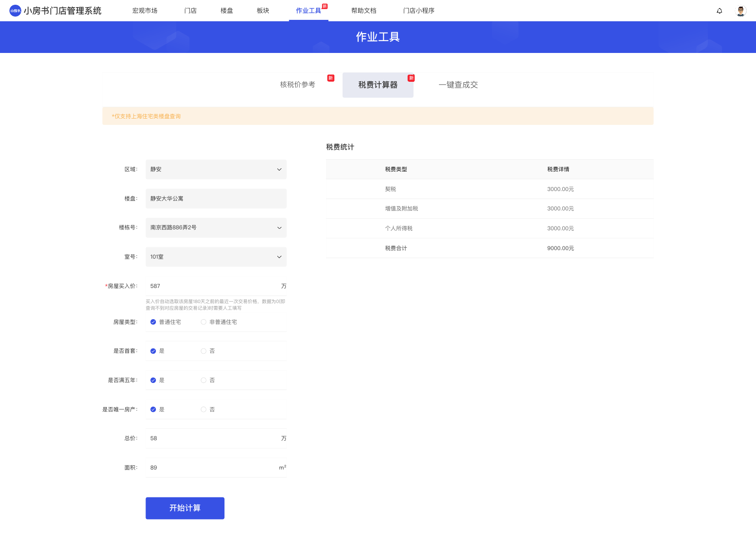Switch to 税费计算器 tab
Screen dimensions: 756x539
[x=378, y=85]
